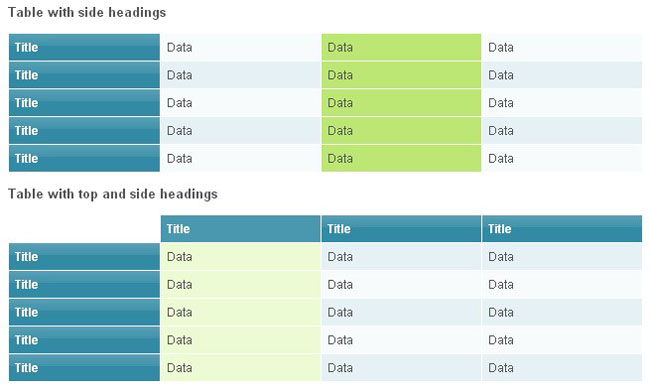Viewport: 650px width, 390px height.
Task: Click the bottom green highlighted Data cell in top table
Action: (x=401, y=158)
